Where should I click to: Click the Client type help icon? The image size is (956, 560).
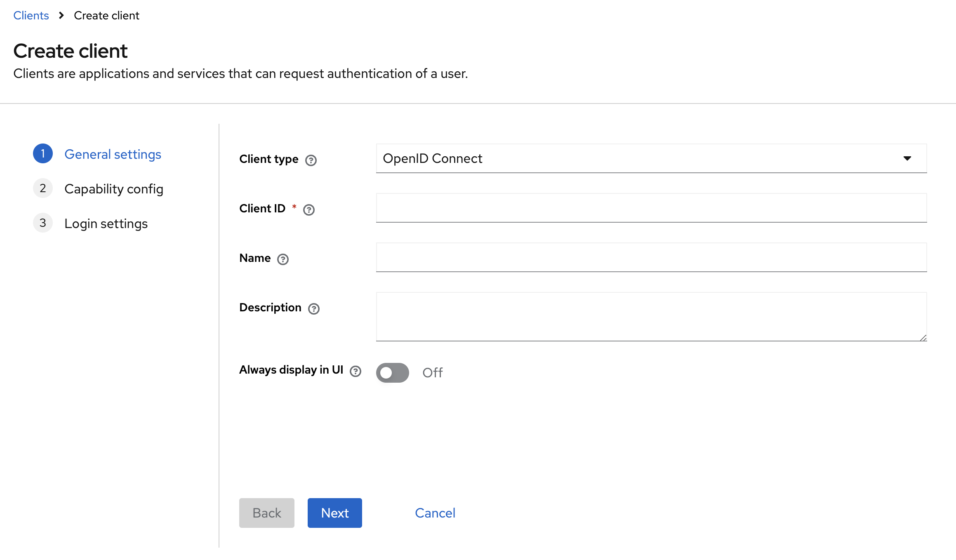(311, 160)
